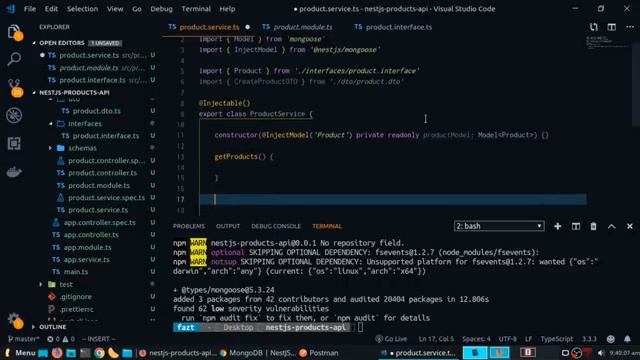The height and width of the screenshot is (360, 640).
Task: Click the unsaved dot on the product.service.ts tab
Action: (247, 27)
